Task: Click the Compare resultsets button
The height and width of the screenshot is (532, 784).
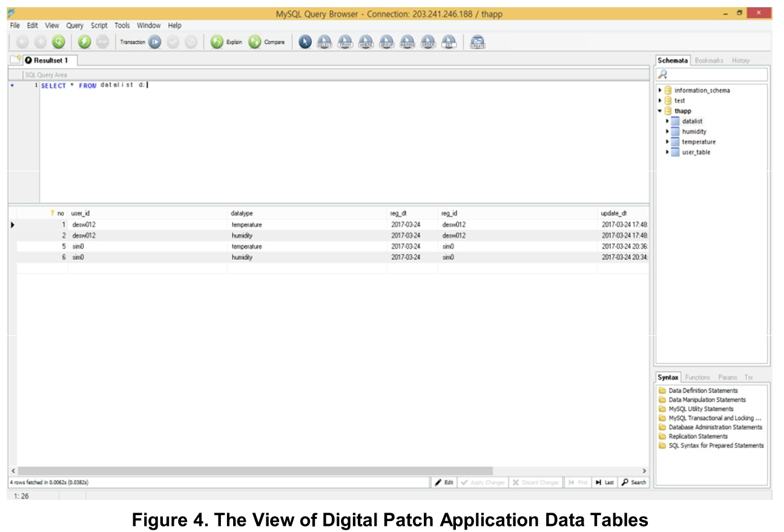Action: [x=267, y=42]
